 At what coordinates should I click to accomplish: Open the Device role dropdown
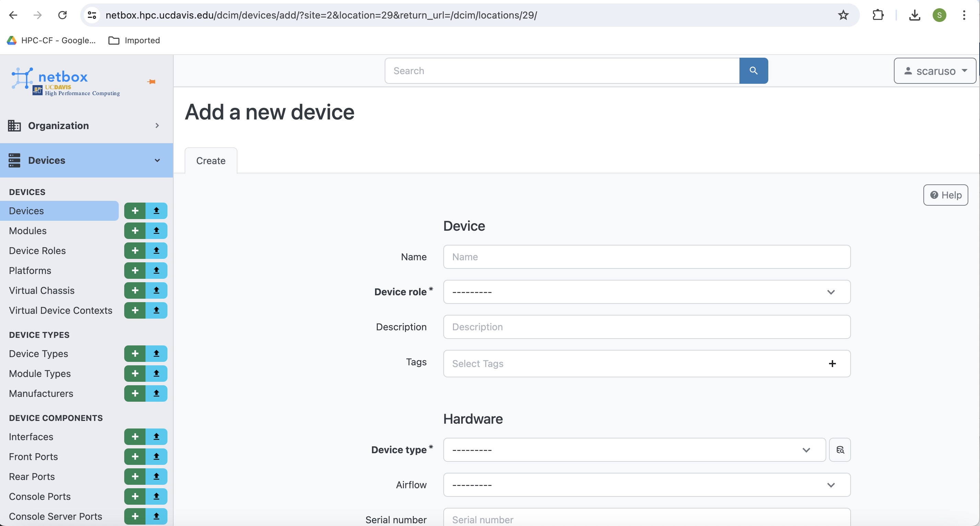pos(646,292)
